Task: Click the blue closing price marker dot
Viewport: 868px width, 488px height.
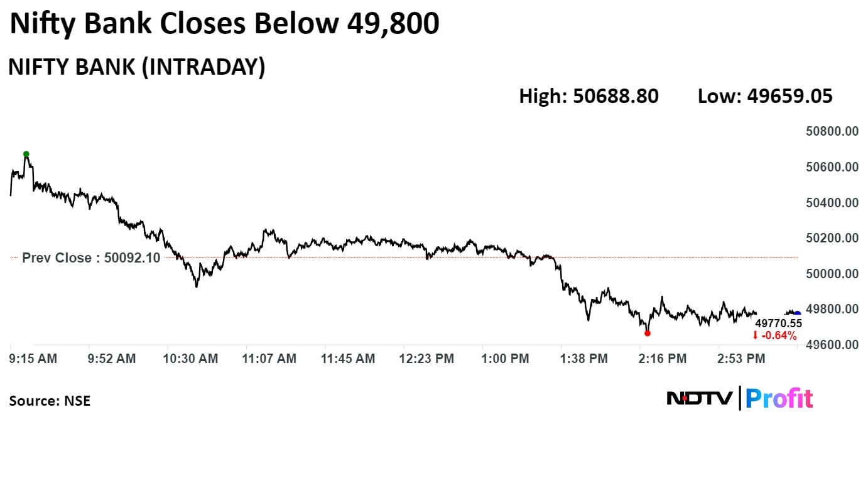Action: [797, 313]
